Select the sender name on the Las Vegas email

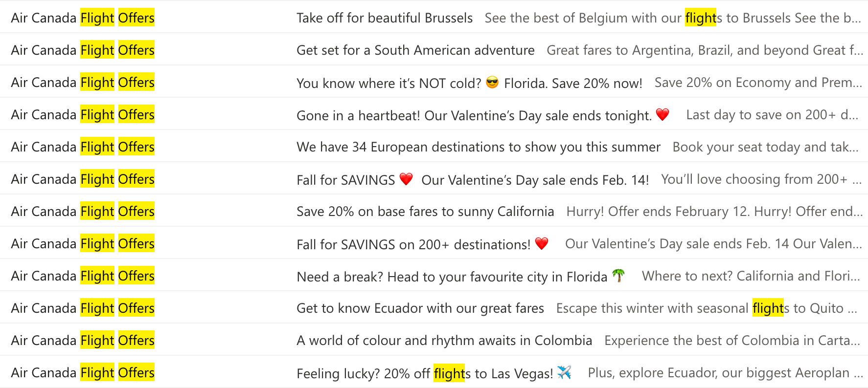click(83, 372)
